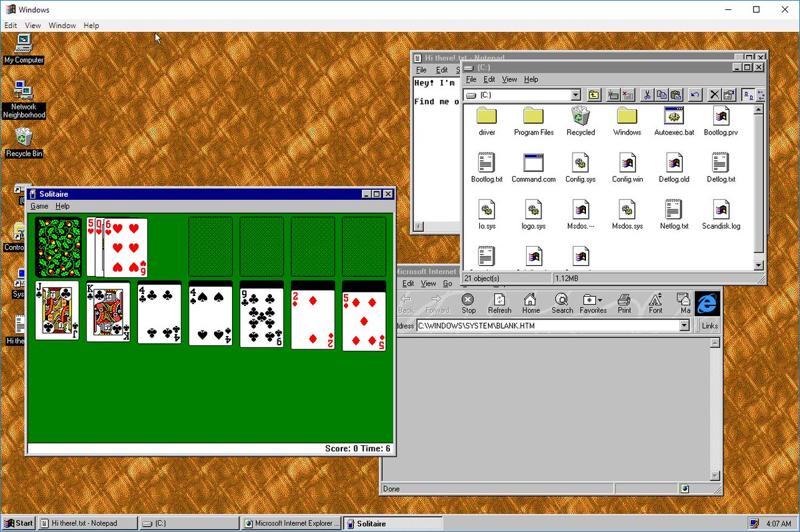Go up one level in (C:) window toolbar
This screenshot has width=800, height=532.
point(593,95)
